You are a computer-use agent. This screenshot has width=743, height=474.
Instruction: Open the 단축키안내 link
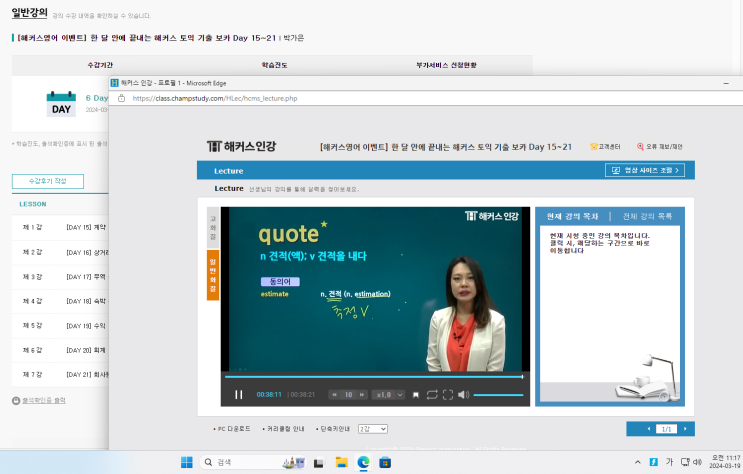[x=333, y=429]
